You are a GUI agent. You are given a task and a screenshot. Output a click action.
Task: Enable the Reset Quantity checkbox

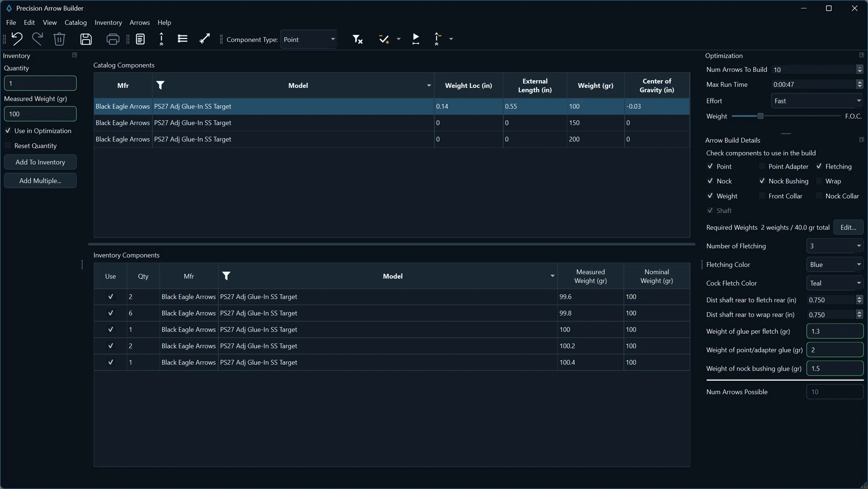tap(8, 145)
